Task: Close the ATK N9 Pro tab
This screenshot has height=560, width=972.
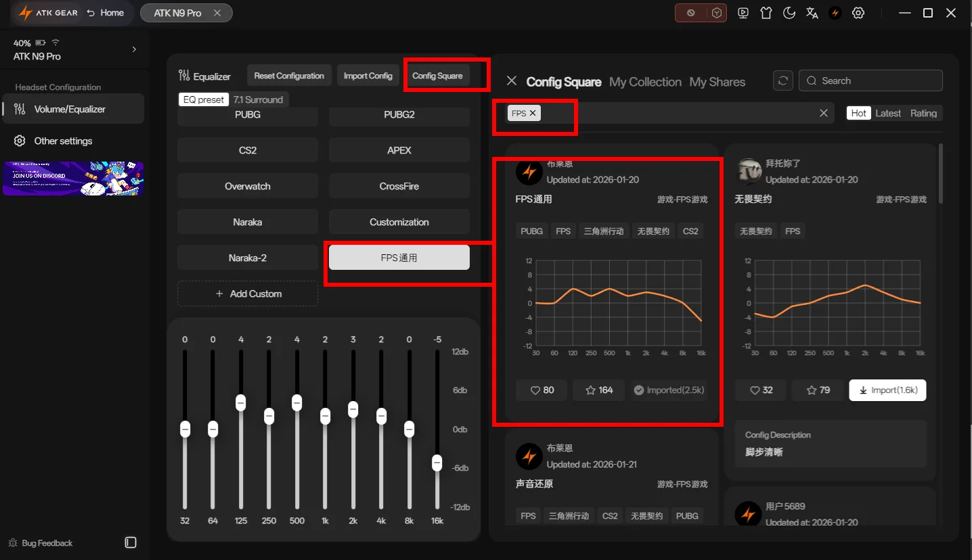Action: click(x=217, y=13)
